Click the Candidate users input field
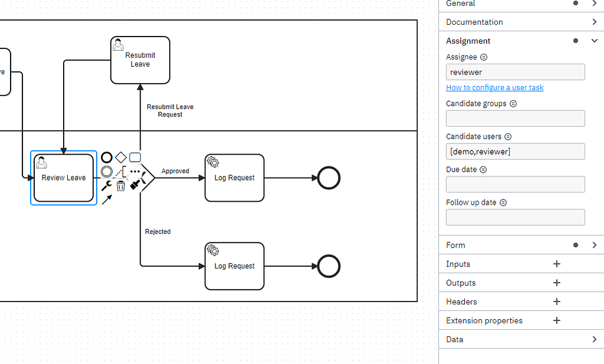Screen dimensions: 604x364 tap(515, 152)
